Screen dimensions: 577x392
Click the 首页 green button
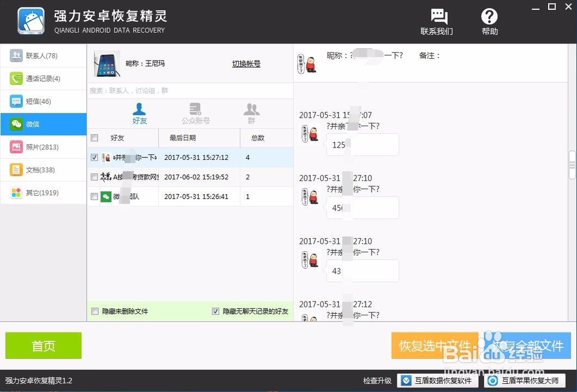pyautogui.click(x=43, y=345)
